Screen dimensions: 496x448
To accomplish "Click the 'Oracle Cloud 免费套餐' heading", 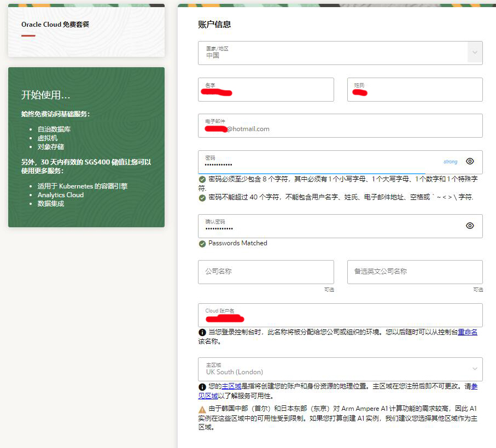I will (55, 25).
